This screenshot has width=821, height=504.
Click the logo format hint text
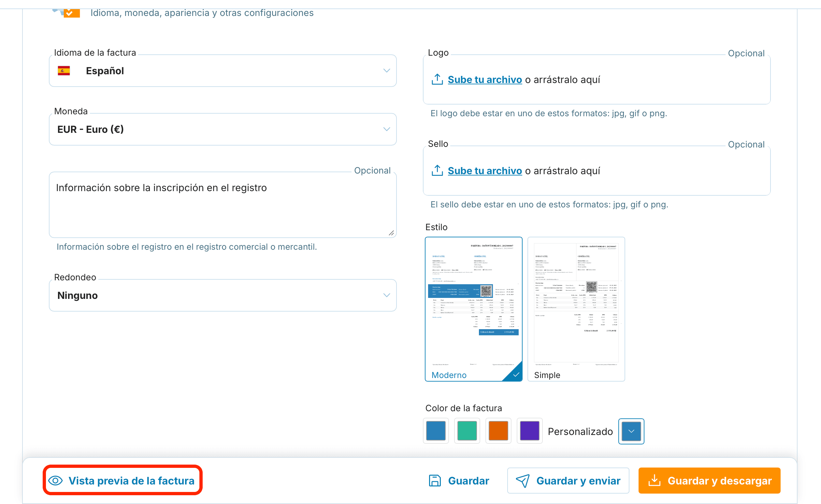(549, 114)
